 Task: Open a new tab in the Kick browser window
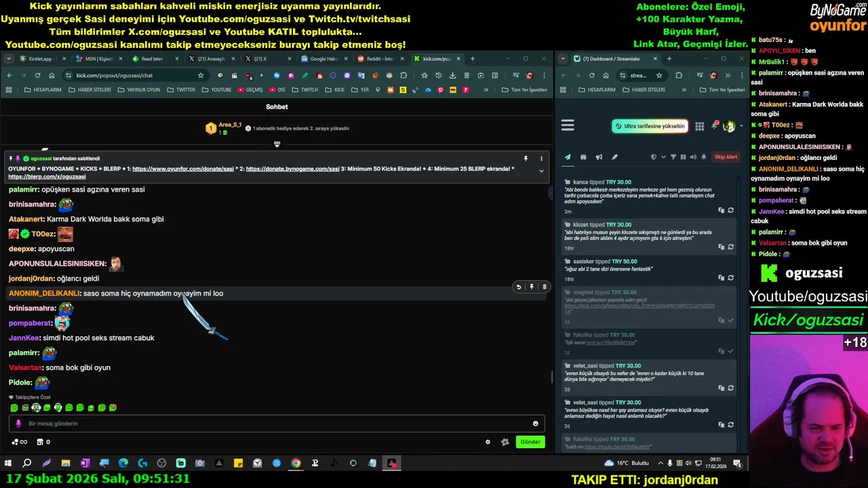tap(473, 59)
